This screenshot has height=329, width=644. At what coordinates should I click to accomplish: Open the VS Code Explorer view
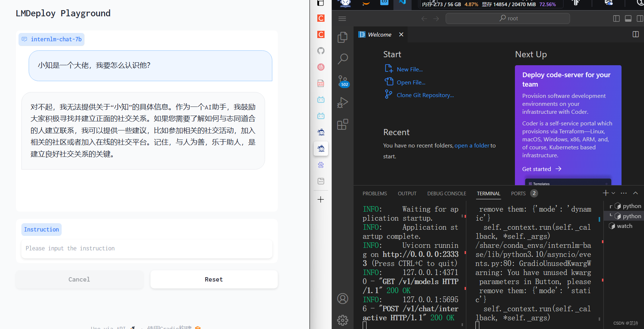tap(343, 37)
